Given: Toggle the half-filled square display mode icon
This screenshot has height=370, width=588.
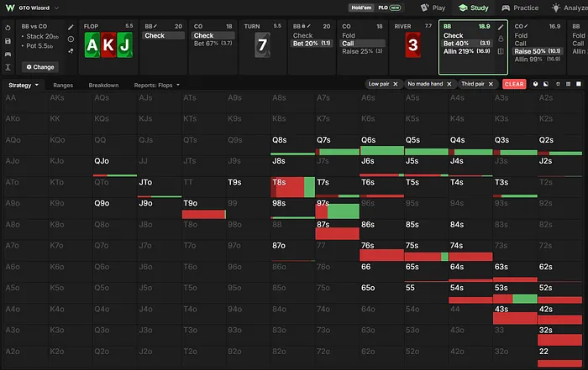Looking at the screenshot, I should tap(546, 84).
